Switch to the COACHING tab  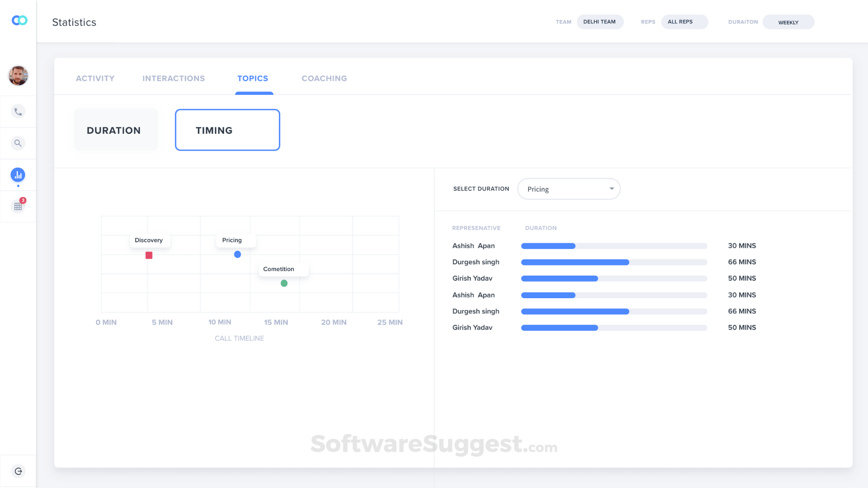tap(324, 78)
